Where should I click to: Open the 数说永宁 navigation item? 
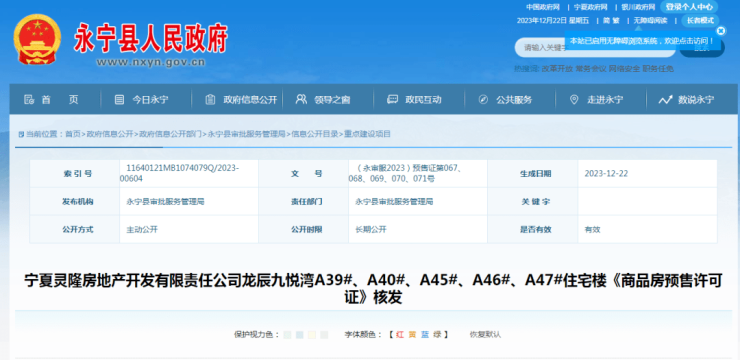(x=696, y=100)
